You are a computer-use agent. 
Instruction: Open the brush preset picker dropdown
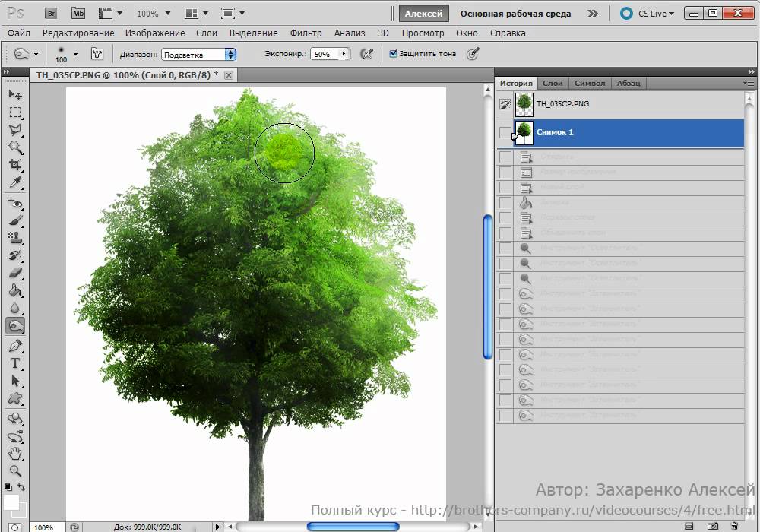tap(75, 55)
